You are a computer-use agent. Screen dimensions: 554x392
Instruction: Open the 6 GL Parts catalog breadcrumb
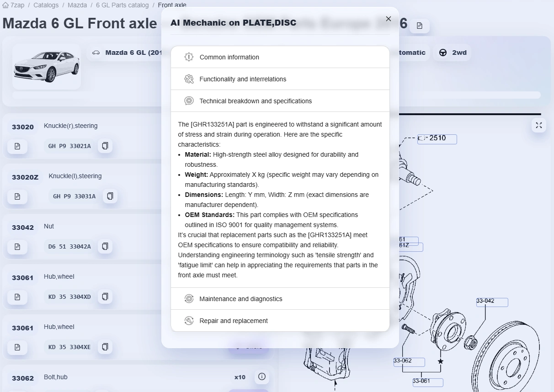[x=122, y=5]
